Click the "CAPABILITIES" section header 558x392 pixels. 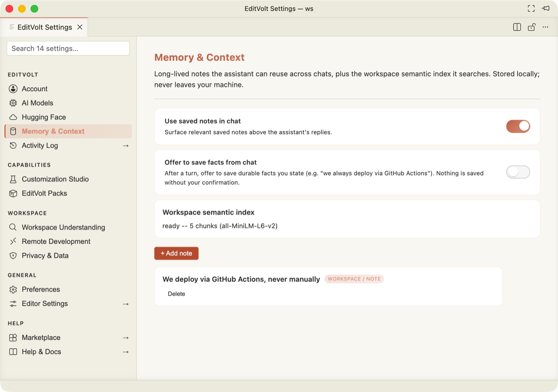[x=29, y=165]
